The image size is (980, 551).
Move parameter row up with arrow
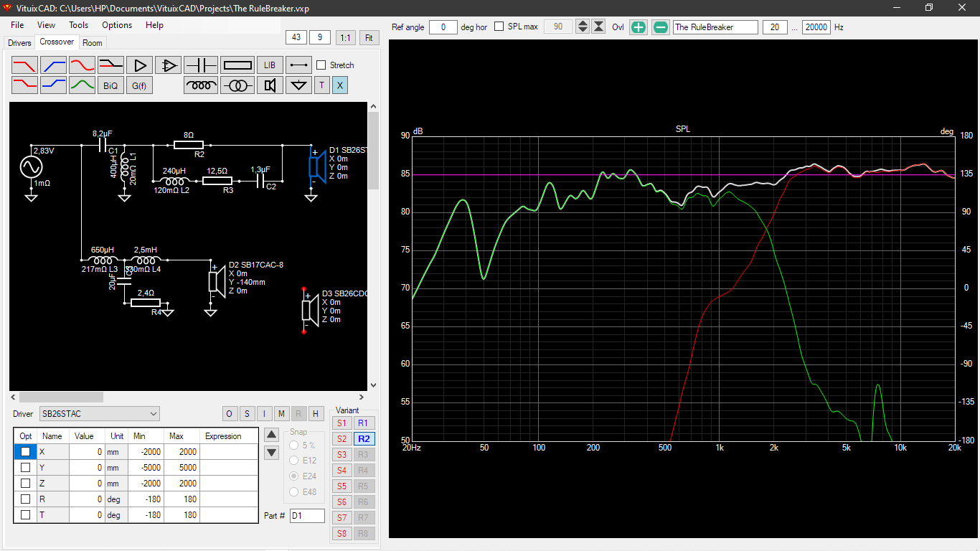pos(271,434)
